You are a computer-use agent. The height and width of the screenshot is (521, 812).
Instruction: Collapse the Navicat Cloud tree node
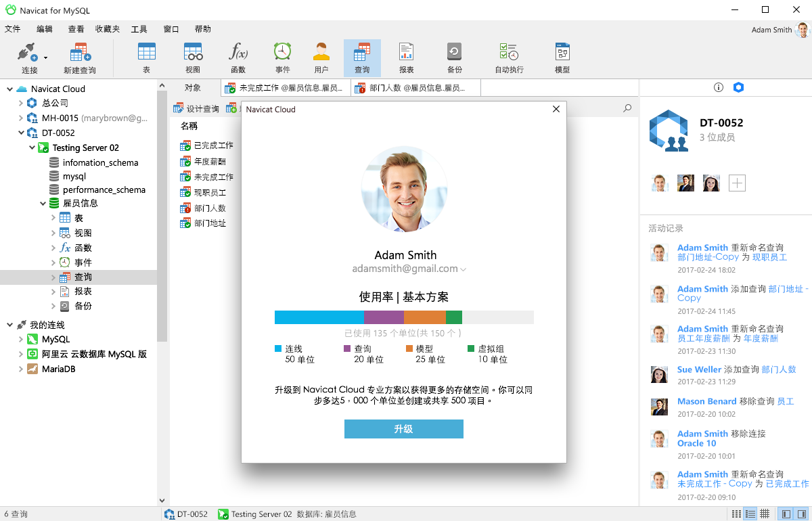click(9, 89)
